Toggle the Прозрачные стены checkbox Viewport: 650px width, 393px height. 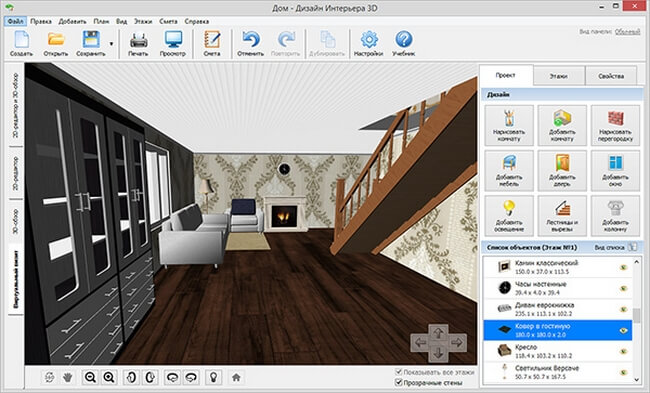tap(399, 382)
